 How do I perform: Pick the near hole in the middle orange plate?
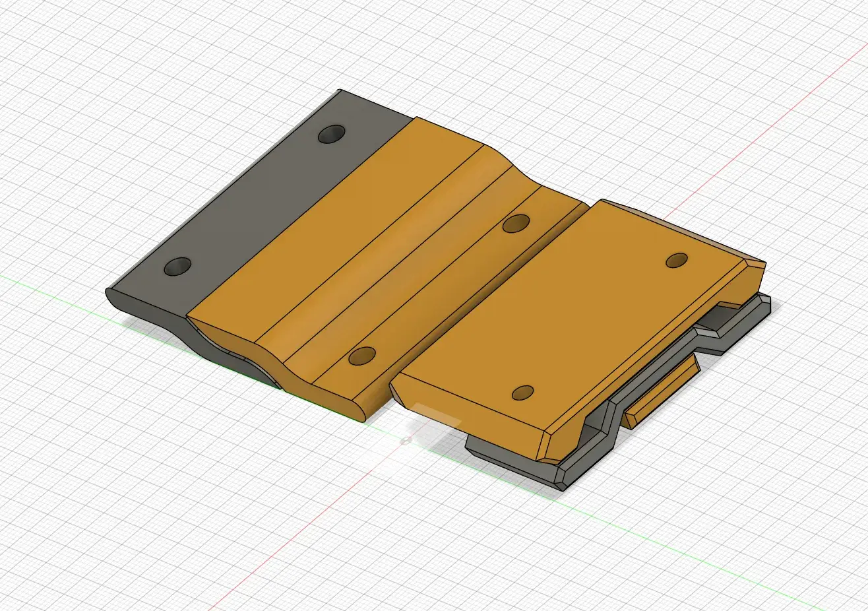[362, 356]
